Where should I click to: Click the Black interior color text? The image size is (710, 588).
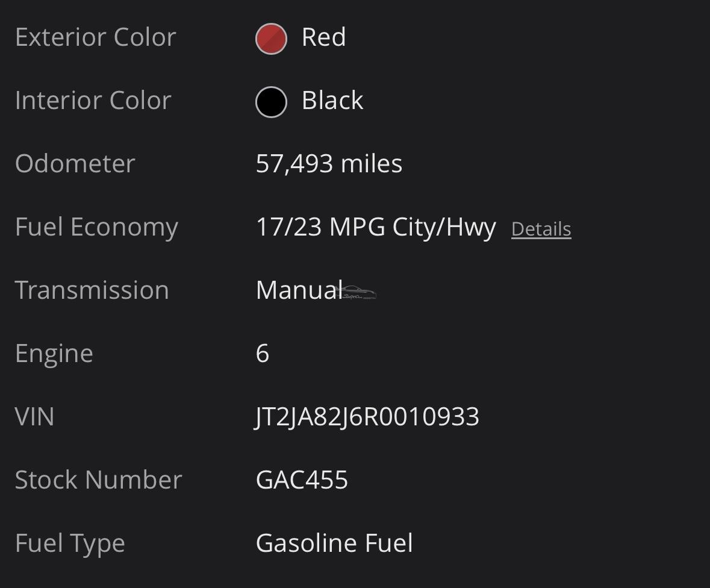point(332,101)
